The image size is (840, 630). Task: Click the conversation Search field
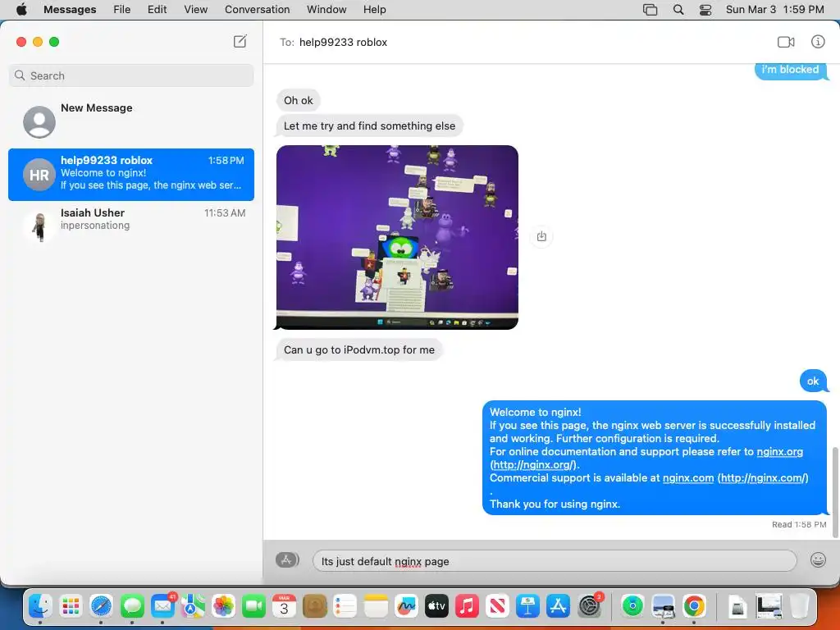pyautogui.click(x=130, y=75)
